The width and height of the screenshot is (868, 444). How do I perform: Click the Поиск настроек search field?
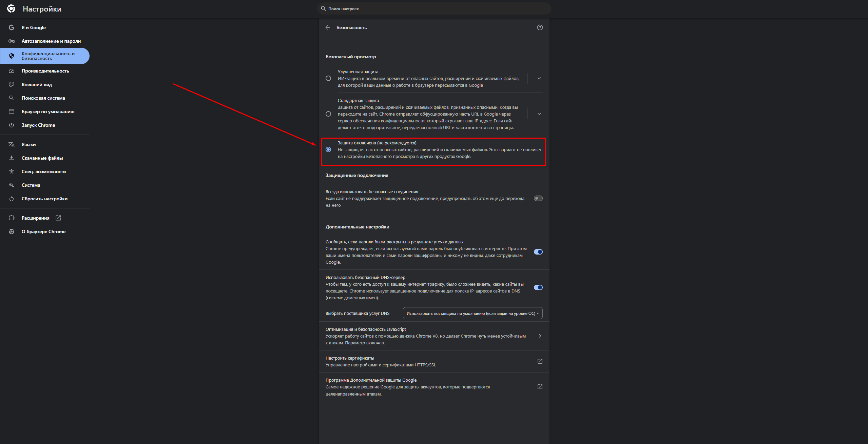[x=434, y=8]
